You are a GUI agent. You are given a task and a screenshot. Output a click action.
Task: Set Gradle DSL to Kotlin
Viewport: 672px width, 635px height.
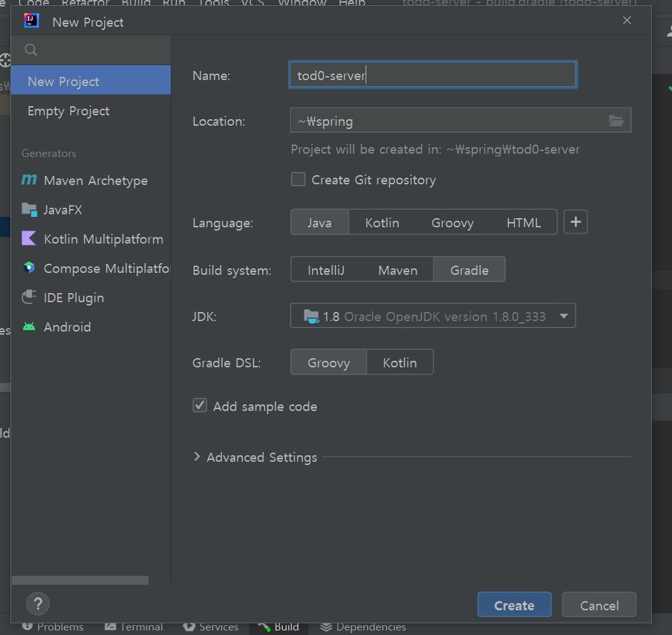coord(400,362)
